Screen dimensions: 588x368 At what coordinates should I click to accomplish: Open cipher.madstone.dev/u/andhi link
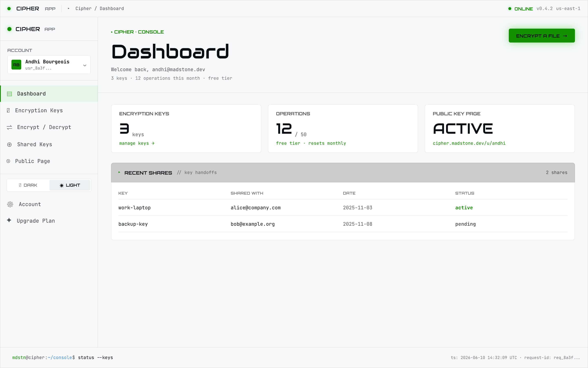[469, 143]
